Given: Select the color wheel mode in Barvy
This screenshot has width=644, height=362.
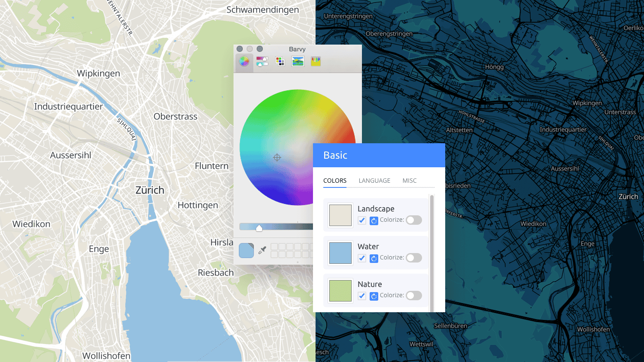Looking at the screenshot, I should point(244,61).
